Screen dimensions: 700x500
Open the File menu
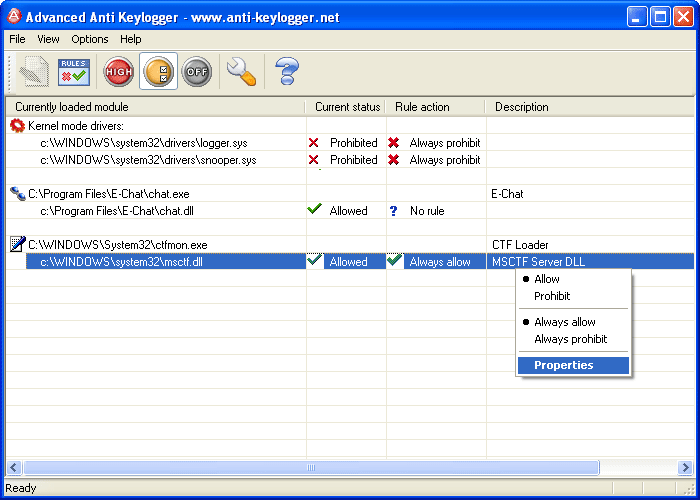pos(17,39)
